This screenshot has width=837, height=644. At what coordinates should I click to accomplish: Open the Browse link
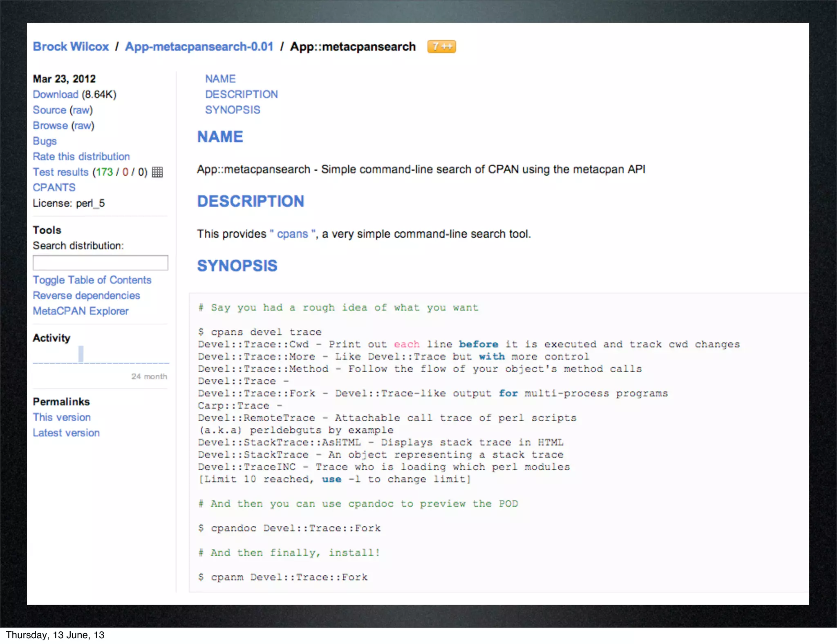(x=50, y=125)
